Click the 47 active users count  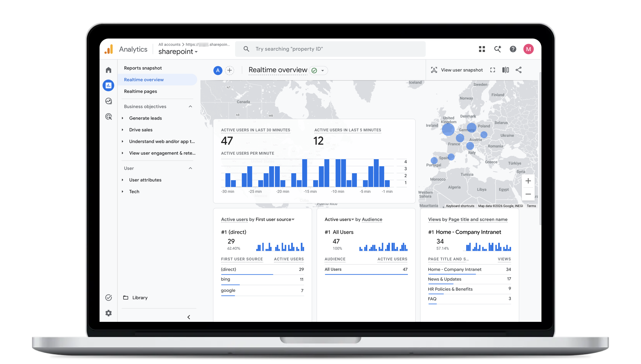[x=227, y=141]
